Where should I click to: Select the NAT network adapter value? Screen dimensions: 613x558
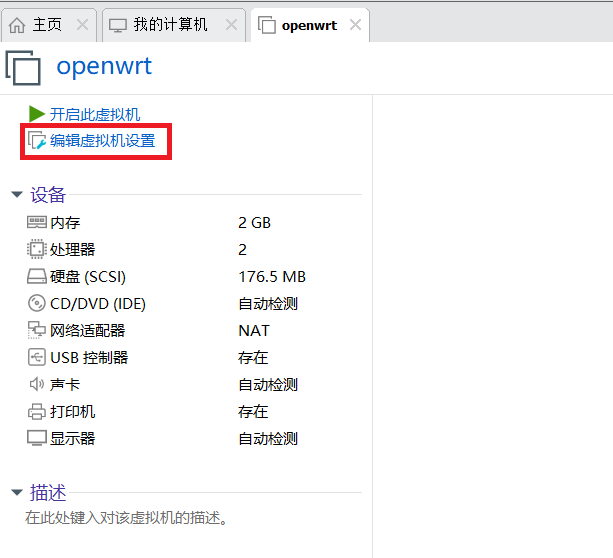(x=254, y=330)
